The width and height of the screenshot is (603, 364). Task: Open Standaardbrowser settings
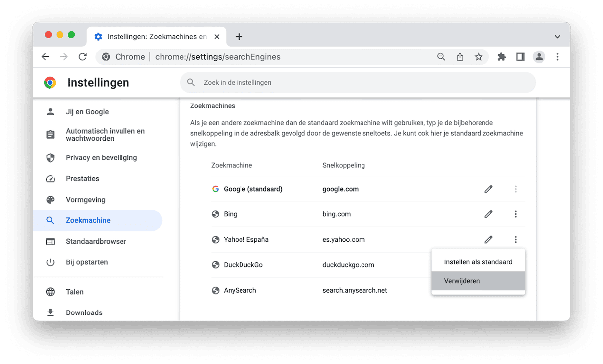[x=97, y=241]
